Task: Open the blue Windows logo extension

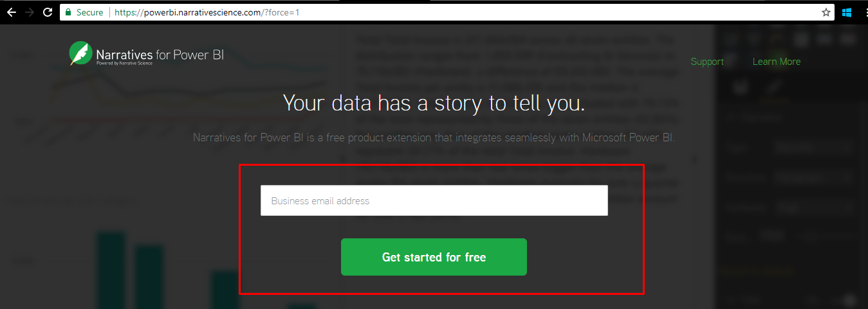Action: click(x=847, y=12)
